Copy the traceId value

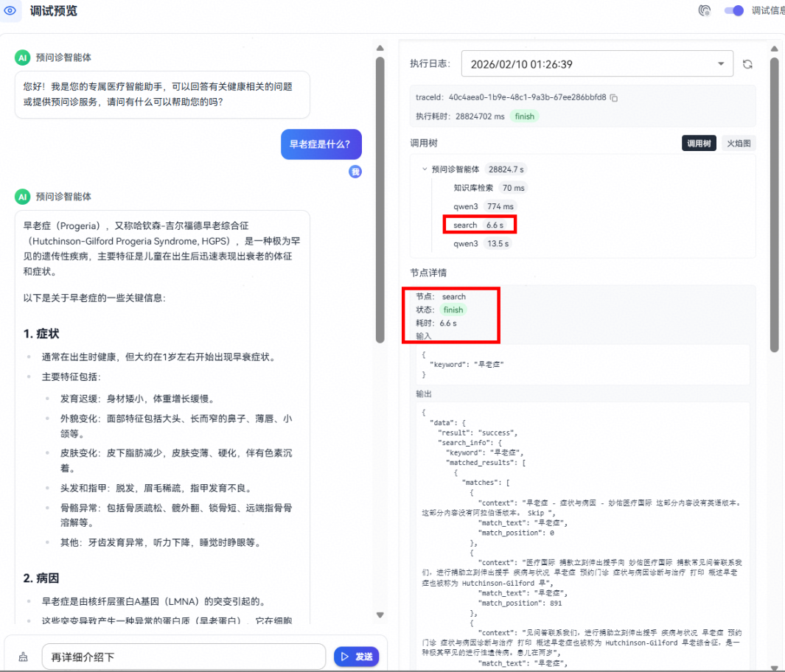(x=614, y=97)
